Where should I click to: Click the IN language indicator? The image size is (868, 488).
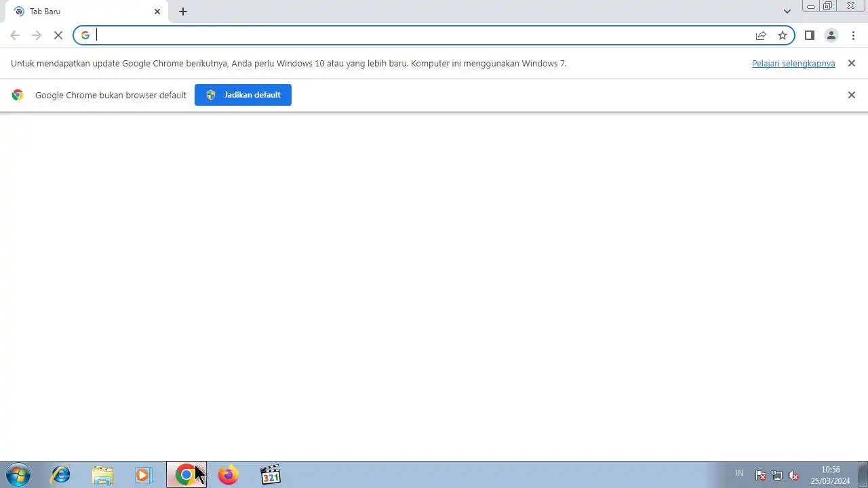point(739,473)
